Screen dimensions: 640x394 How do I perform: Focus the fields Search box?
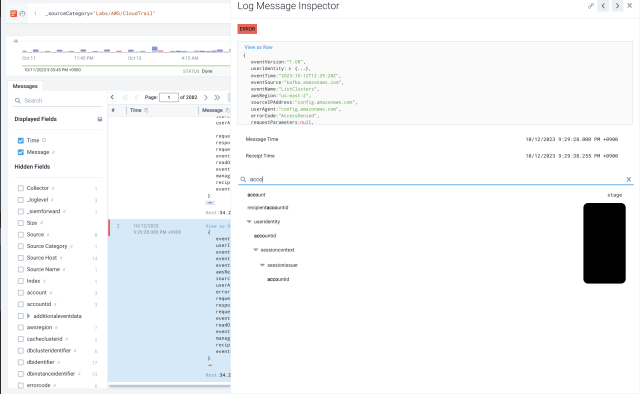point(58,100)
